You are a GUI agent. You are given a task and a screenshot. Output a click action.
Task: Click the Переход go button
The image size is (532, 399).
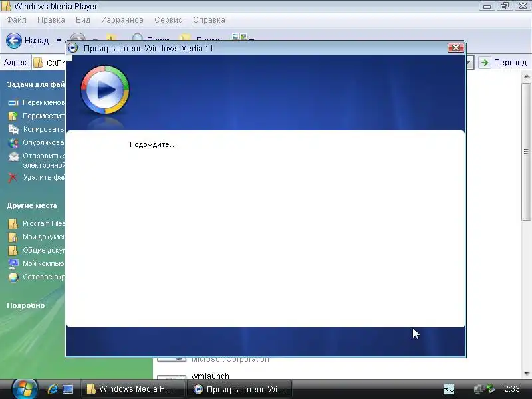[503, 63]
